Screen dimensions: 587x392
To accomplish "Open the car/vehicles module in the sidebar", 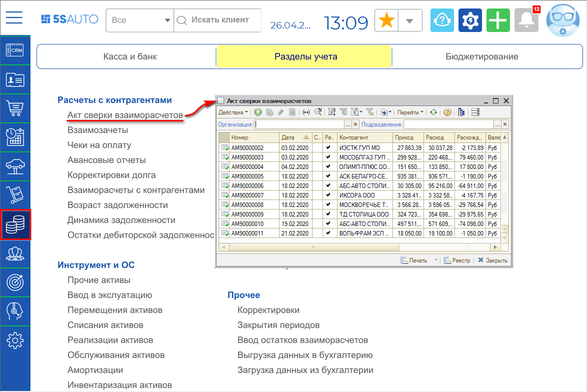I will pos(15,167).
